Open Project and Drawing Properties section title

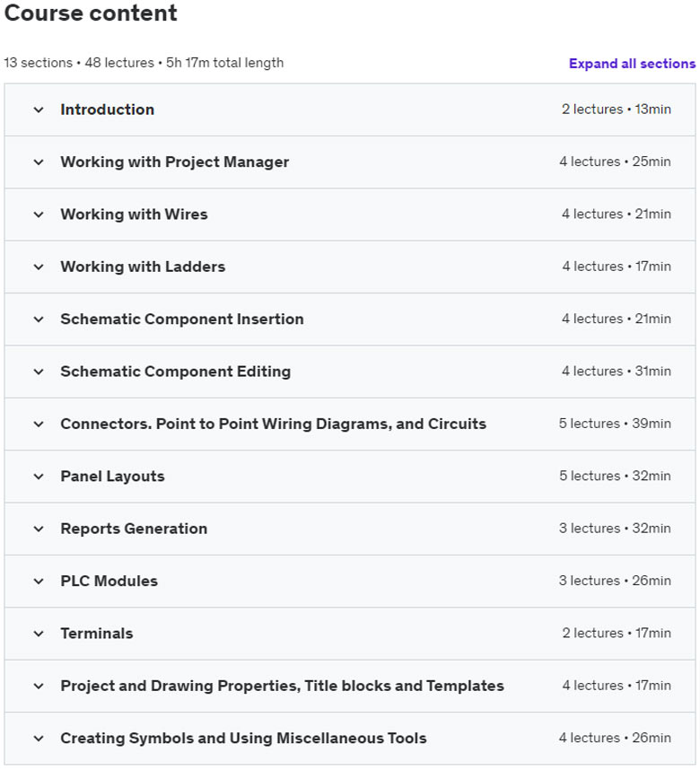(x=282, y=686)
